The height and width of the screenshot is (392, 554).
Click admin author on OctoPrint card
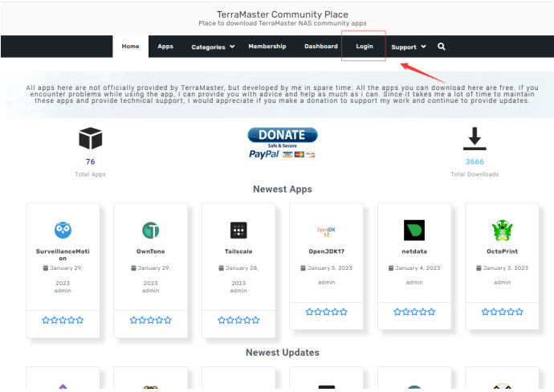point(502,282)
